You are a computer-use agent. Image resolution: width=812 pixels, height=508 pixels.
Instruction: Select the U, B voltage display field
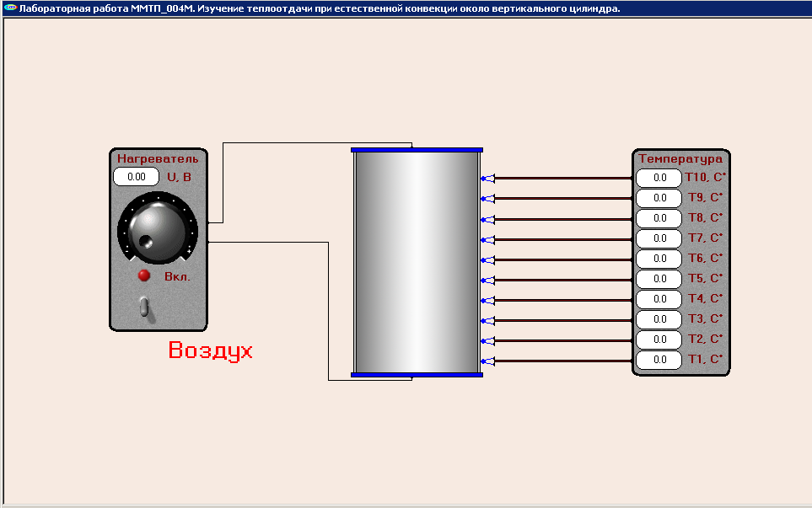click(137, 177)
